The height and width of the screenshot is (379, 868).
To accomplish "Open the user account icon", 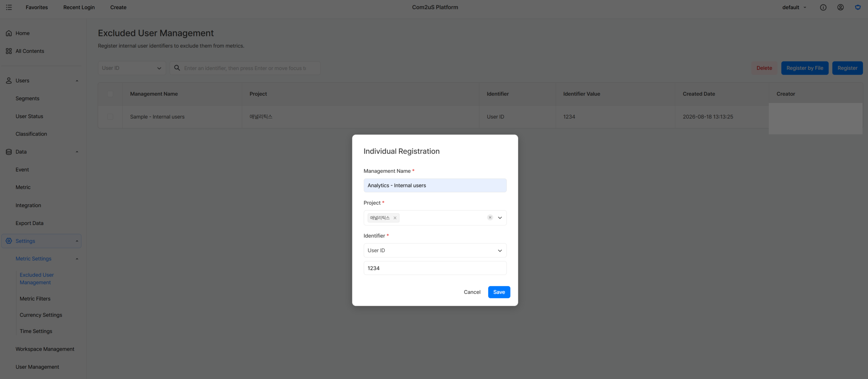I will [840, 7].
